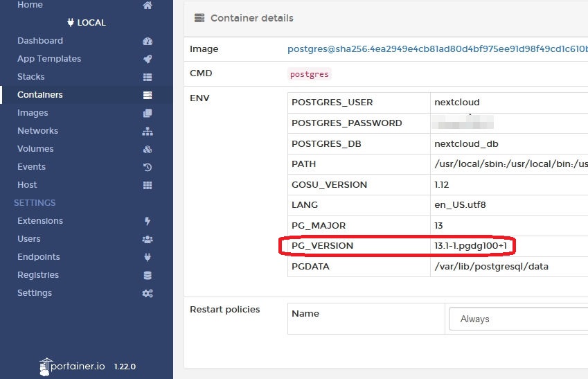Open the restart policy Always dropdown
The height and width of the screenshot is (379, 588).
click(518, 319)
